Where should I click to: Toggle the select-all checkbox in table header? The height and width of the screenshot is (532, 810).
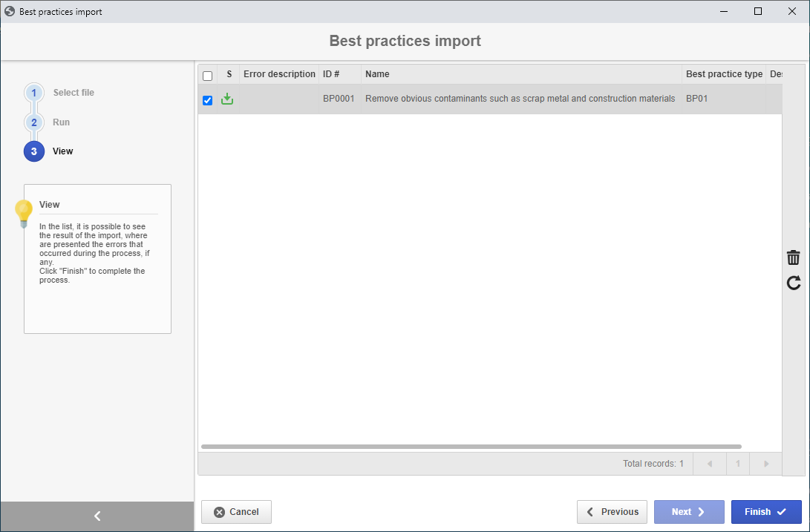pos(208,76)
